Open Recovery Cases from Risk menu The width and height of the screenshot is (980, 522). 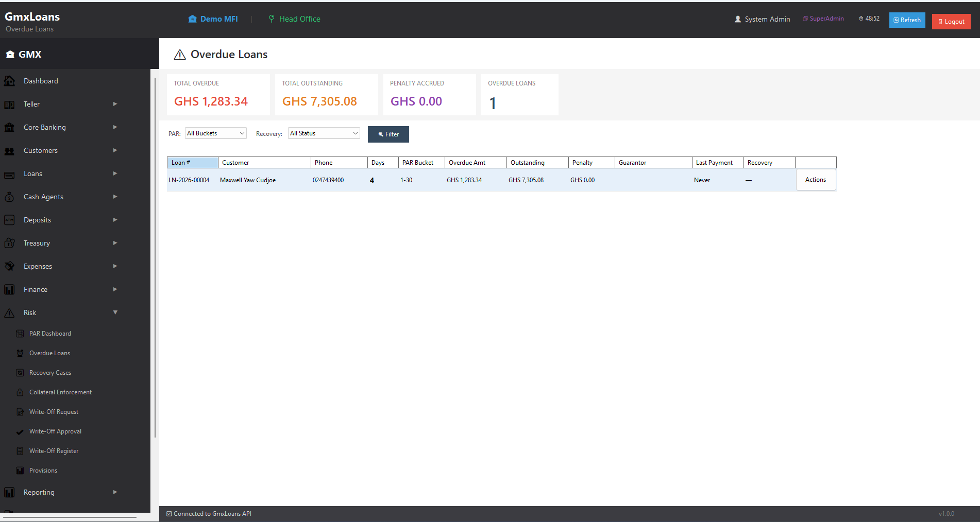(50, 373)
